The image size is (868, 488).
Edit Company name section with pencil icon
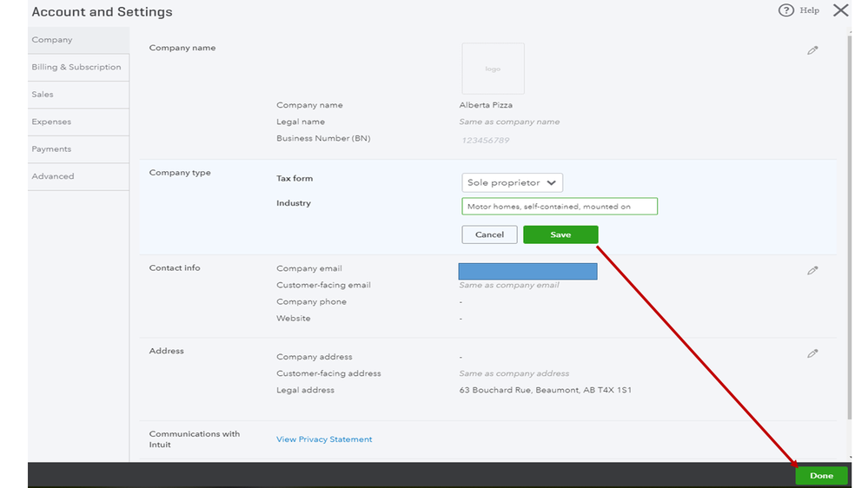pos(812,50)
